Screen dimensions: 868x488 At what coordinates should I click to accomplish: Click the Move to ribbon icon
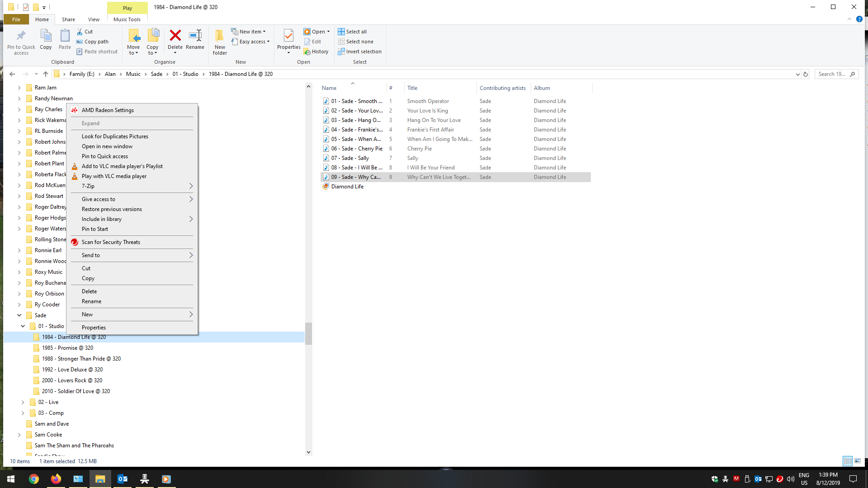point(133,42)
